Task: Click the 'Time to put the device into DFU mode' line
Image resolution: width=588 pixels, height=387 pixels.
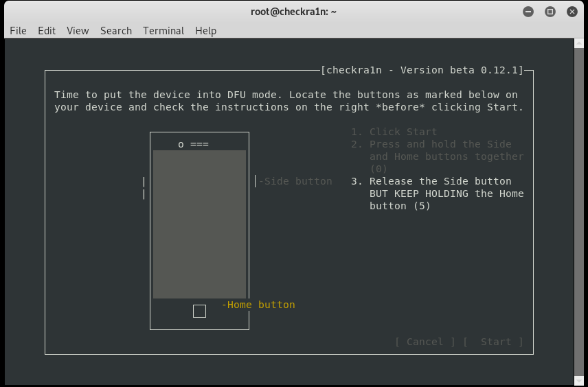Action: 286,95
